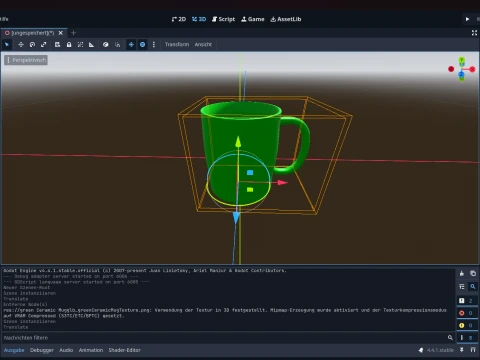Clear the output log with broom icon

pyautogui.click(x=462, y=273)
